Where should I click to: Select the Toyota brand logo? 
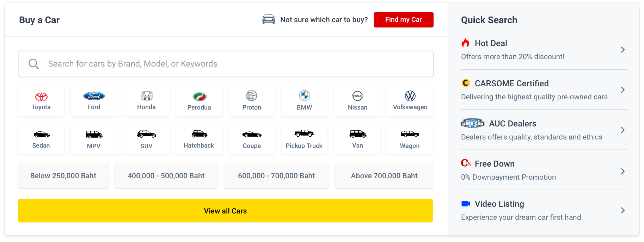point(41,97)
